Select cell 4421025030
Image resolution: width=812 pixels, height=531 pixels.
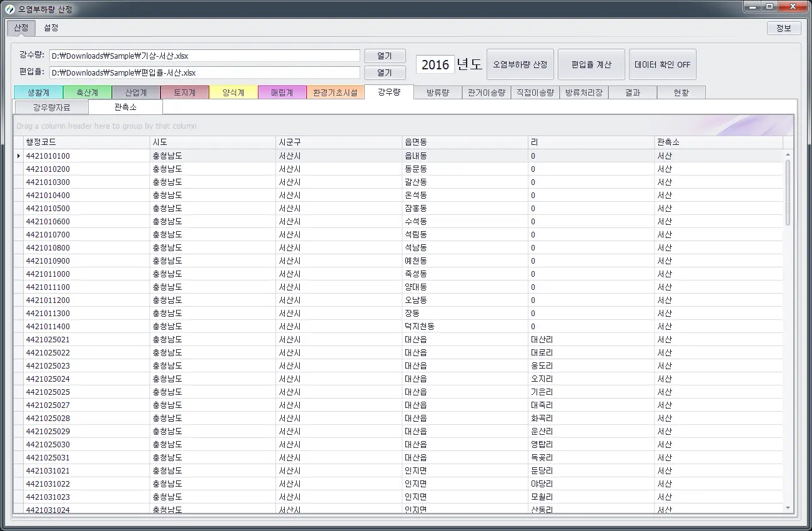87,444
